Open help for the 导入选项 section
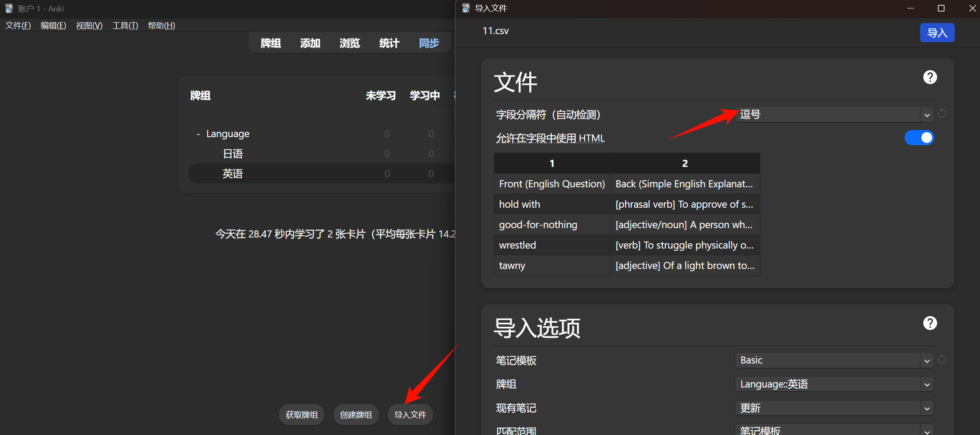Screen dimensions: 980x435 point(930,323)
